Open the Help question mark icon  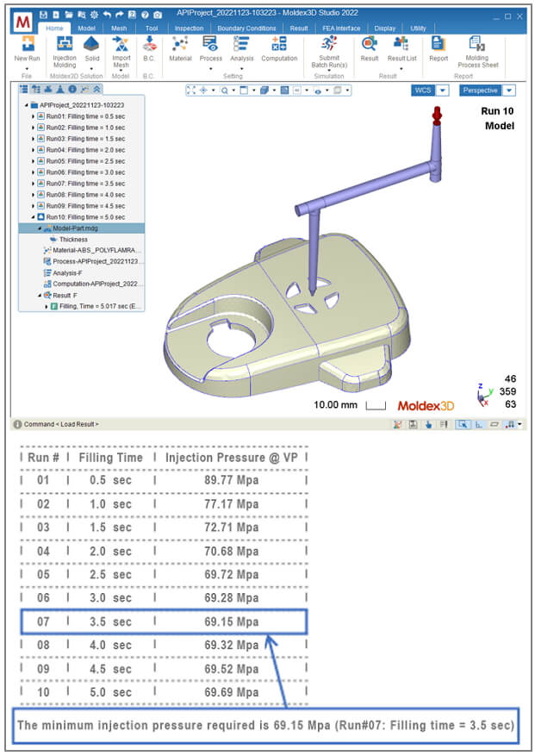[x=145, y=15]
